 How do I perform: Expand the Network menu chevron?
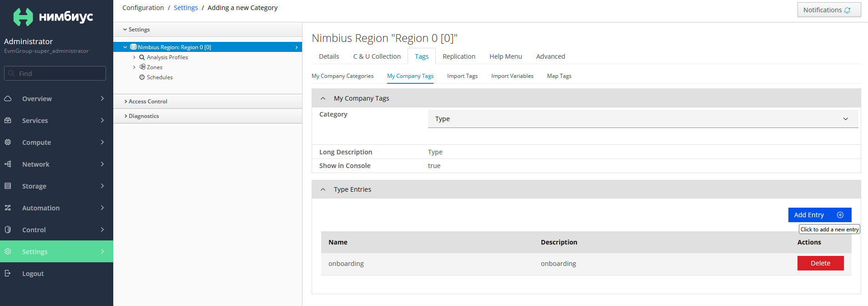[102, 164]
